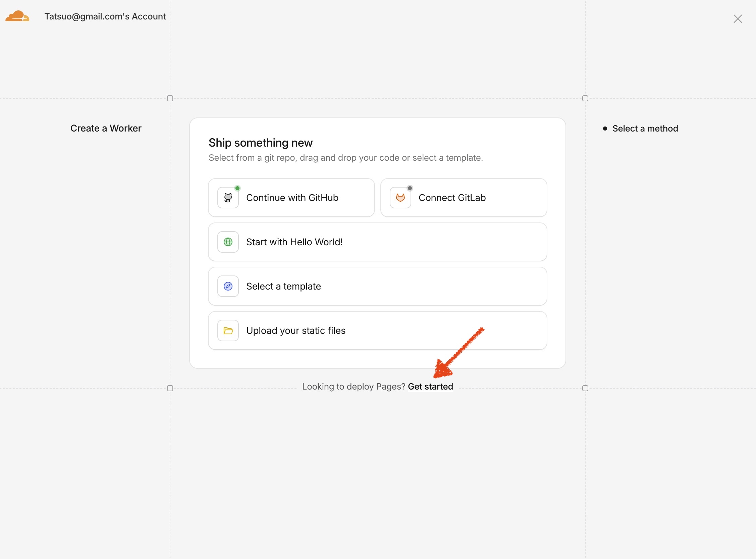Choose Connect GitLab option
The image size is (756, 559).
click(x=464, y=198)
